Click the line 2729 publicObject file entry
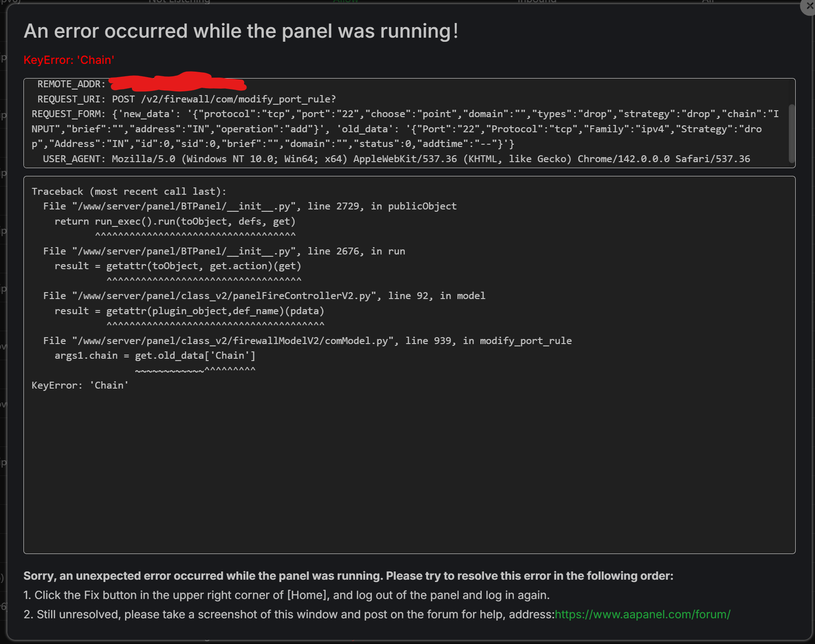Viewport: 815px width, 644px height. [x=250, y=206]
